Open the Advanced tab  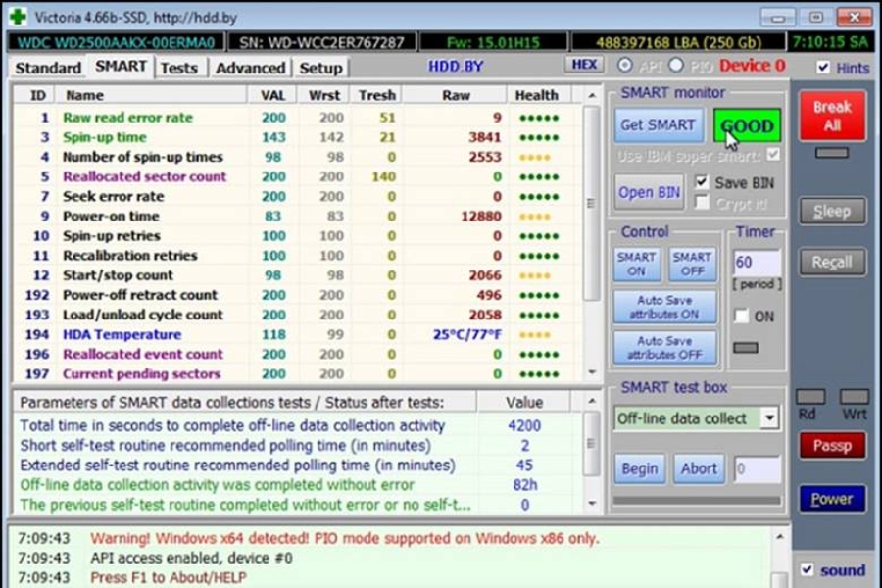[250, 68]
